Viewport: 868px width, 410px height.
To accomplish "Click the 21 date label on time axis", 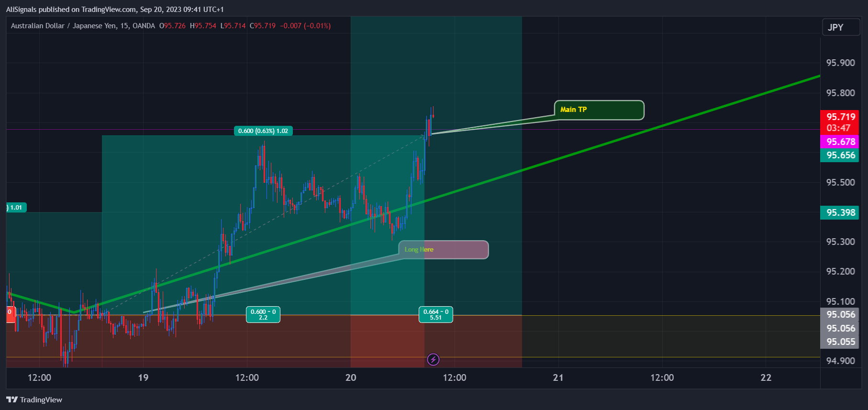I will coord(558,377).
